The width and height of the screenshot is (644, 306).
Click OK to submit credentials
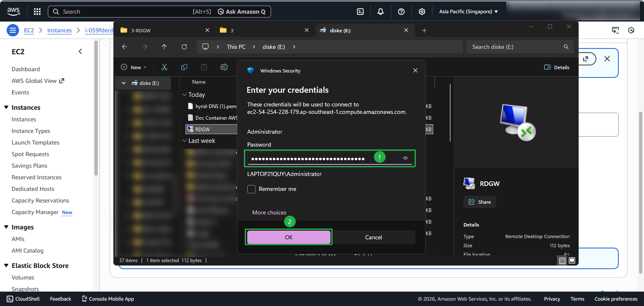(x=289, y=237)
